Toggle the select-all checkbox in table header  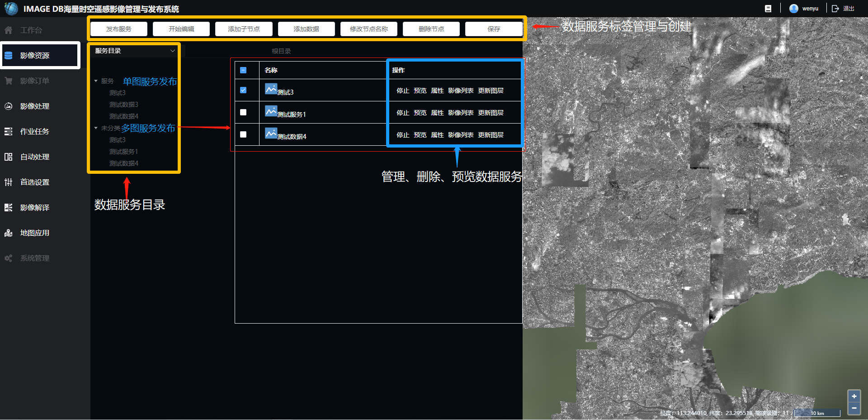(x=243, y=70)
